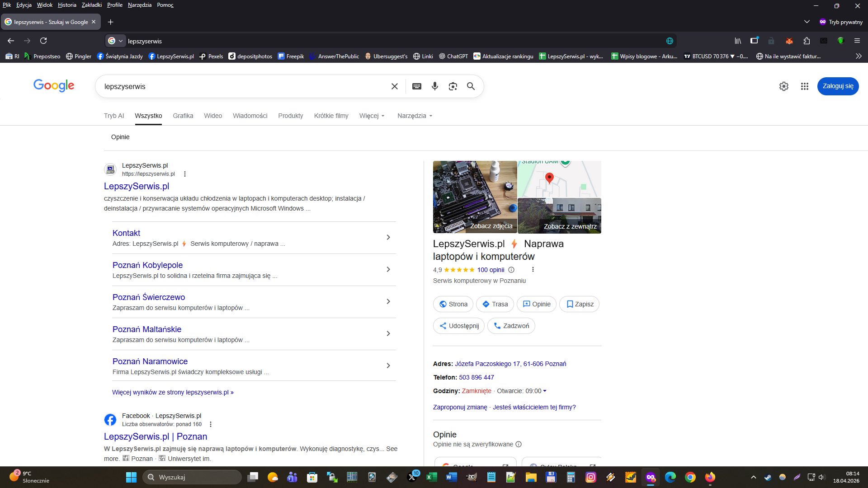Open Excel from the Windows taskbar

click(432, 477)
